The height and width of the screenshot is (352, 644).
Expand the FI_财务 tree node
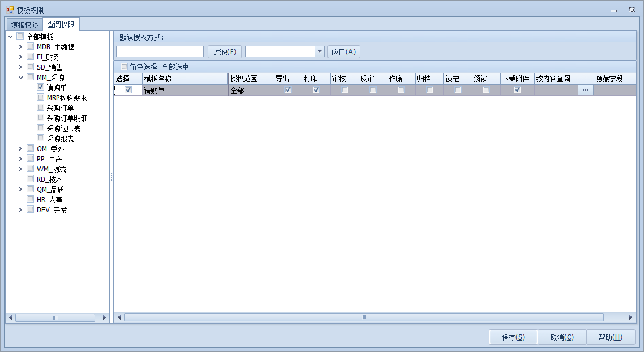pos(21,57)
